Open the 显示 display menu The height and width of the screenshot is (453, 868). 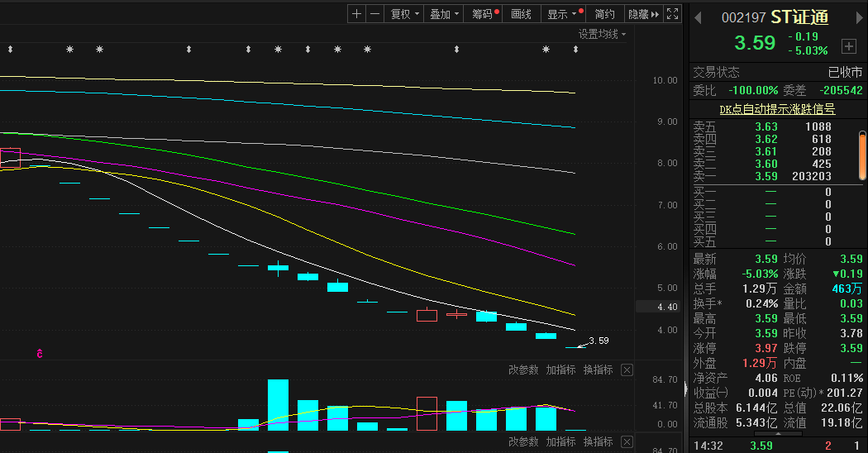[562, 14]
